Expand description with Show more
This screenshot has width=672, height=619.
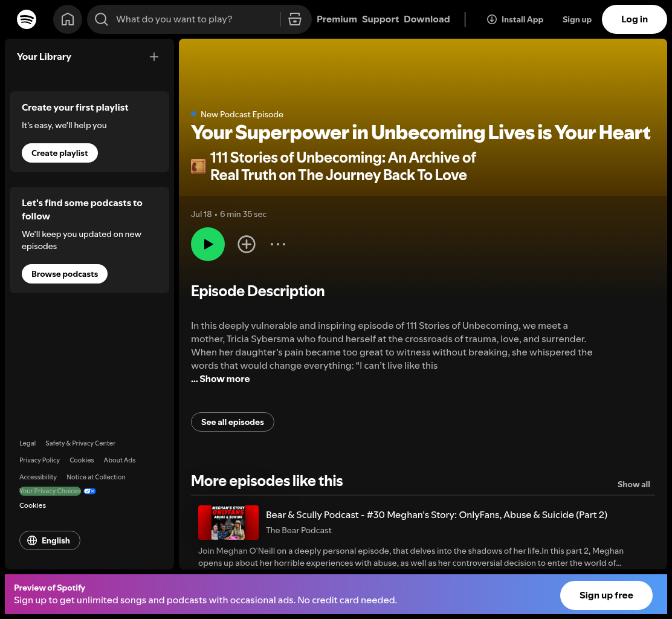point(225,379)
